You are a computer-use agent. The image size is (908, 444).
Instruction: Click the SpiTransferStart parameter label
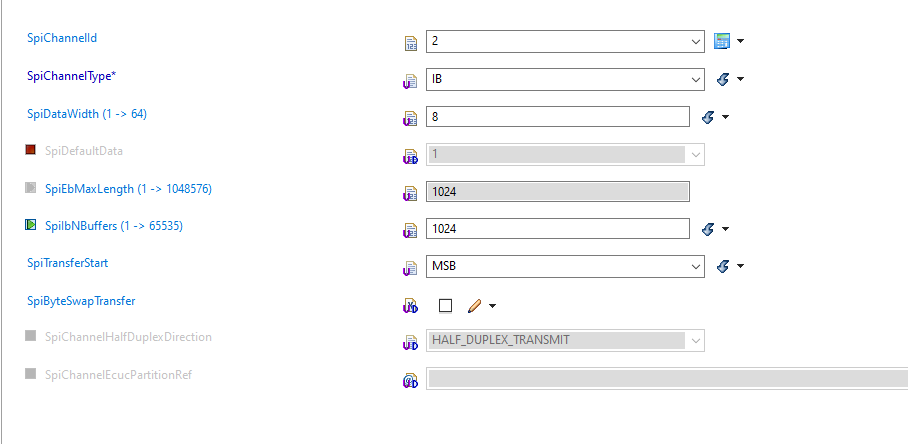click(68, 263)
